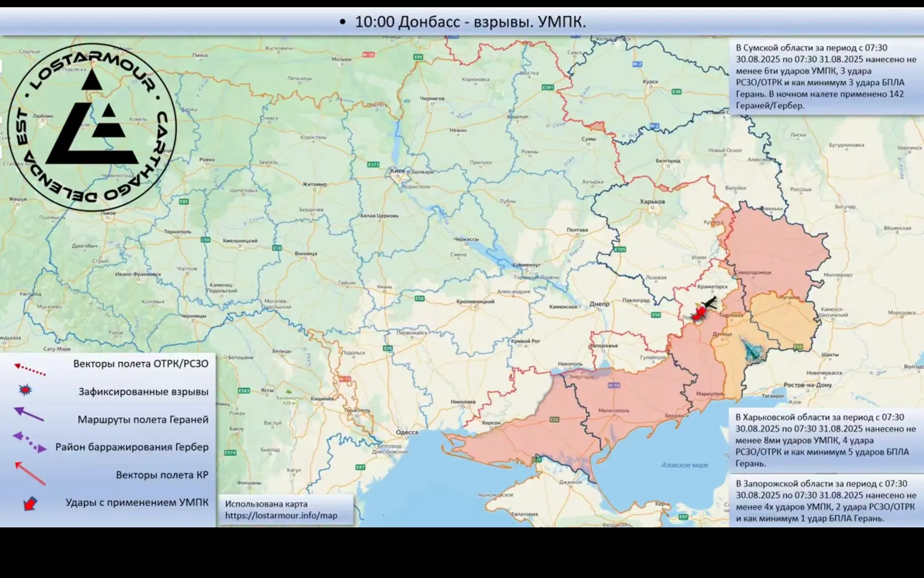Click the explosion burst icon in legend
The width and height of the screenshot is (924, 578).
[26, 390]
